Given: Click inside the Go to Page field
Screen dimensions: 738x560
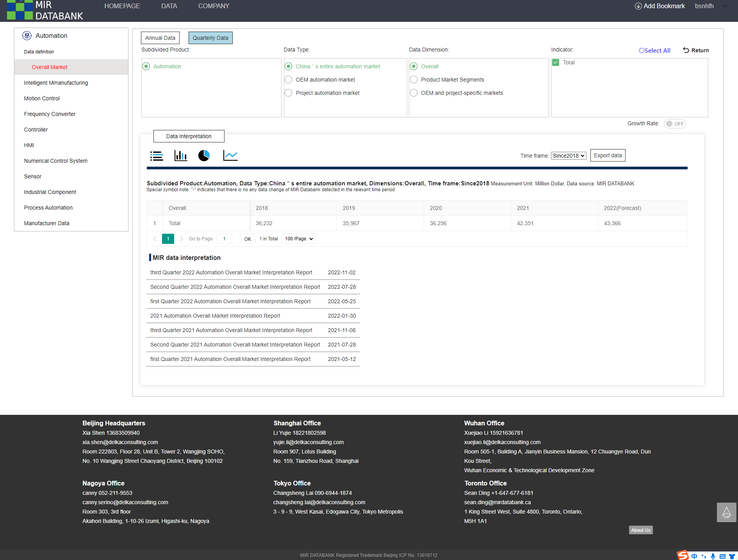Looking at the screenshot, I should (x=224, y=238).
